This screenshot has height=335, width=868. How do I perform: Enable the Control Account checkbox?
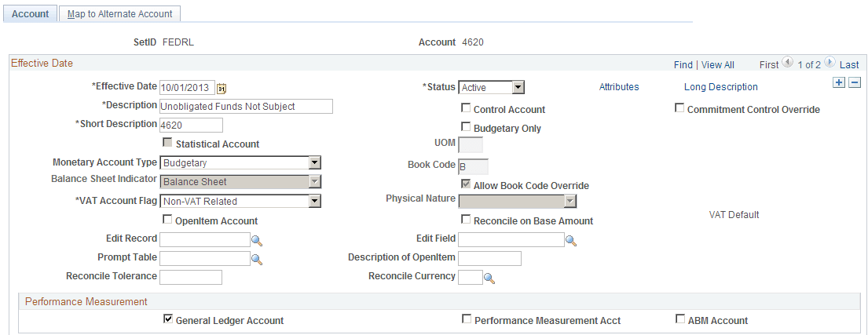(x=466, y=108)
